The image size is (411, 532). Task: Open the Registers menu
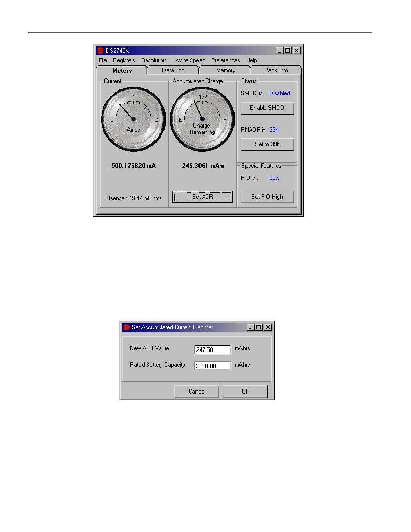[x=124, y=60]
